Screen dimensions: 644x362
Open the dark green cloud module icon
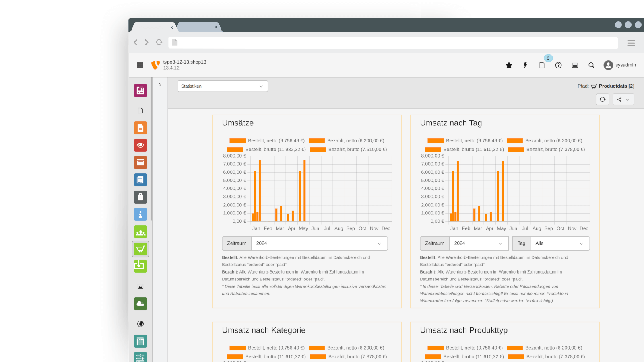tap(140, 304)
